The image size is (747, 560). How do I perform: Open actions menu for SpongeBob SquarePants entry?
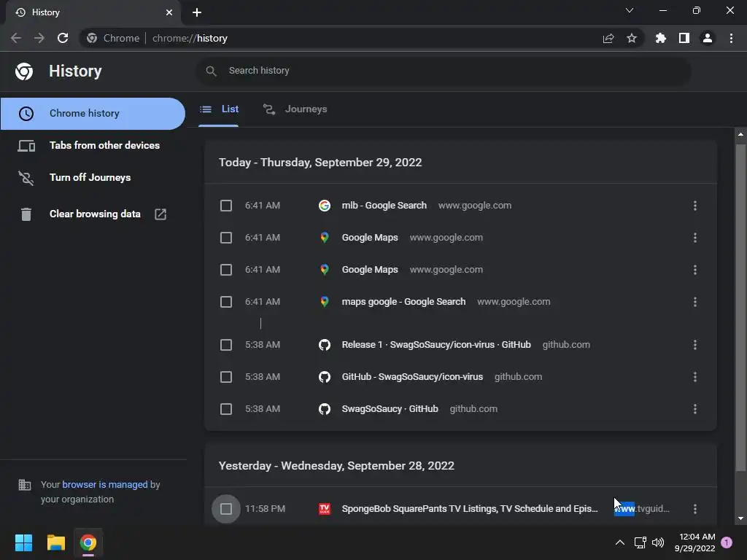(695, 508)
